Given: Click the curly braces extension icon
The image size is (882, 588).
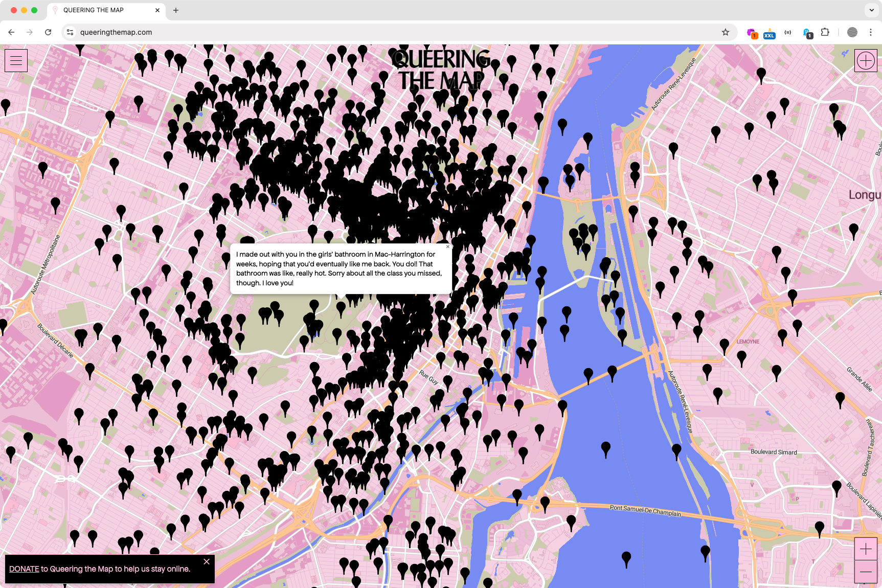Looking at the screenshot, I should [x=788, y=32].
